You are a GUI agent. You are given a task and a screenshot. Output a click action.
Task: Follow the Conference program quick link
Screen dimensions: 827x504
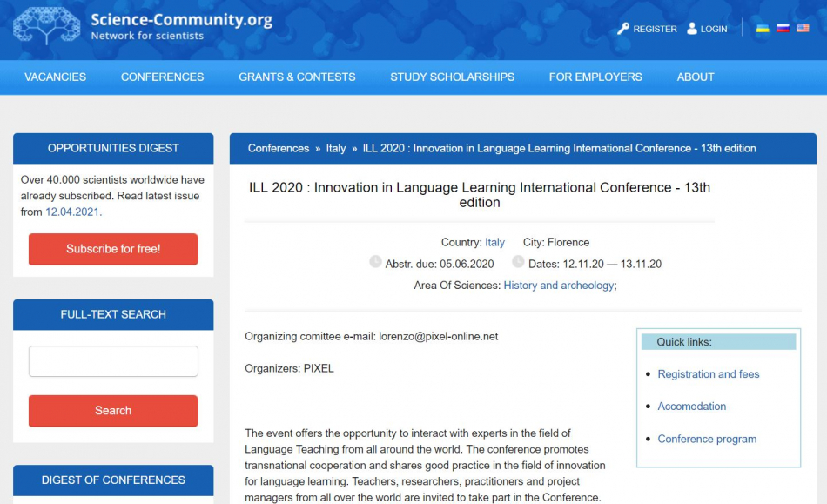point(707,440)
